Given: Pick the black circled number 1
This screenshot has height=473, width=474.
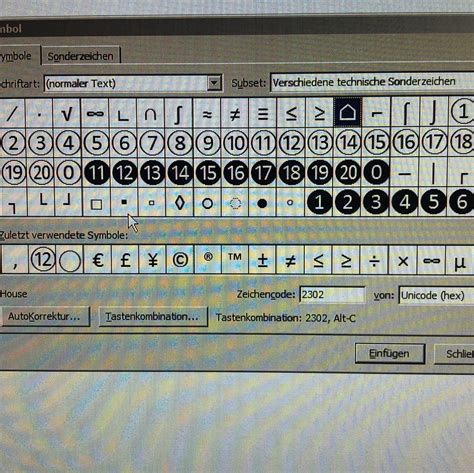Looking at the screenshot, I should (x=319, y=202).
